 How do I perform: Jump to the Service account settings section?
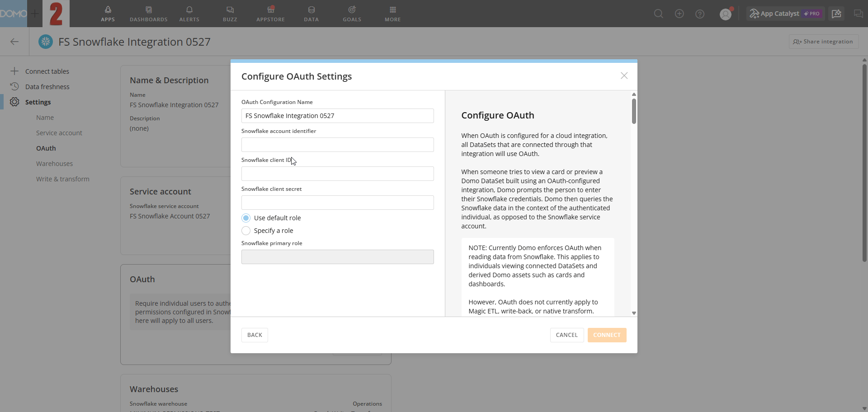coord(59,133)
